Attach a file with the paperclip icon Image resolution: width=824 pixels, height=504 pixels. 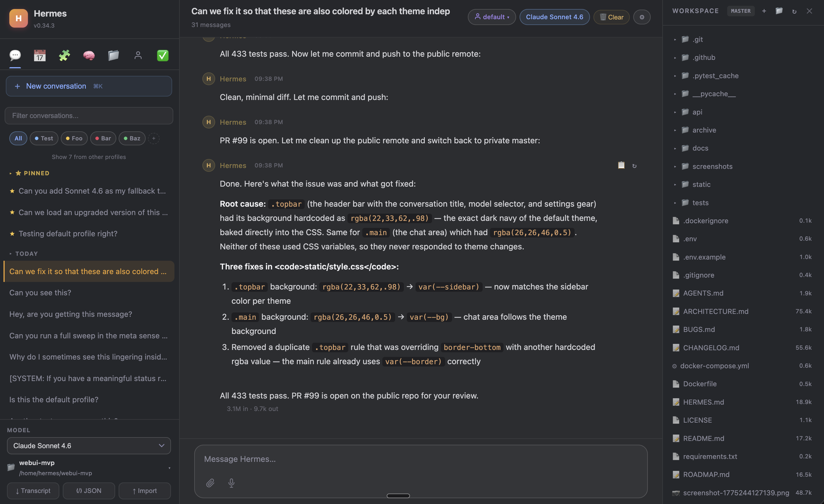pos(210,483)
